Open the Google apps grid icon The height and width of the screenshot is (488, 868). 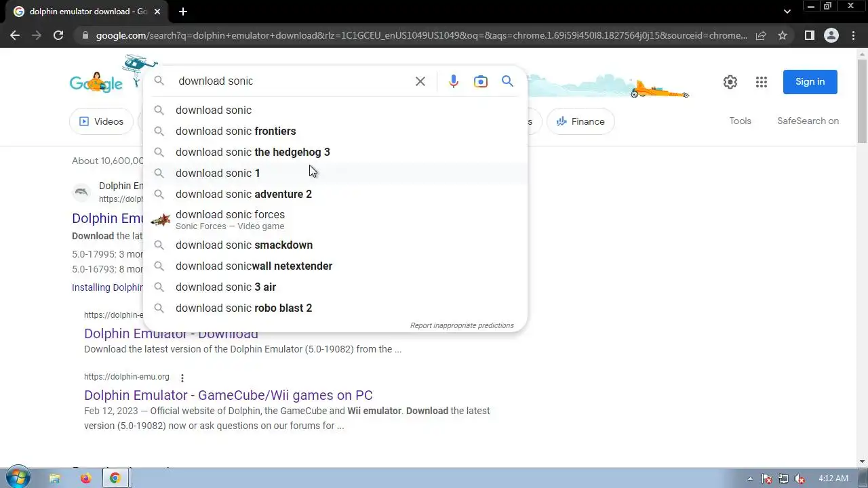(762, 82)
